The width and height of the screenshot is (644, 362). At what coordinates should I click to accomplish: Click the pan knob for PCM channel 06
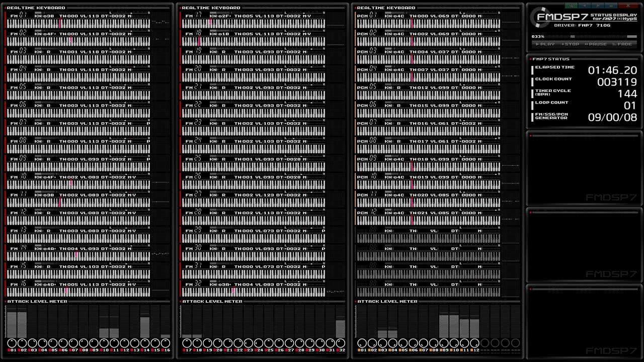tap(413, 343)
